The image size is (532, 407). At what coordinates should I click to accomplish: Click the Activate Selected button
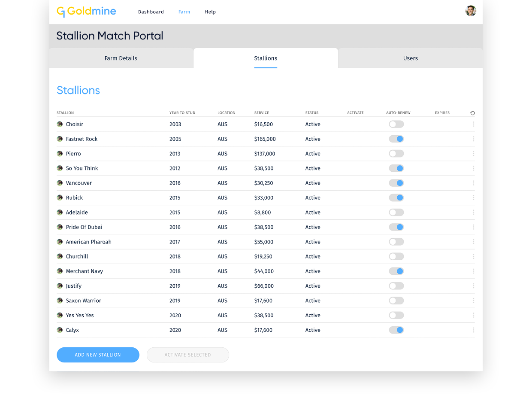188,355
